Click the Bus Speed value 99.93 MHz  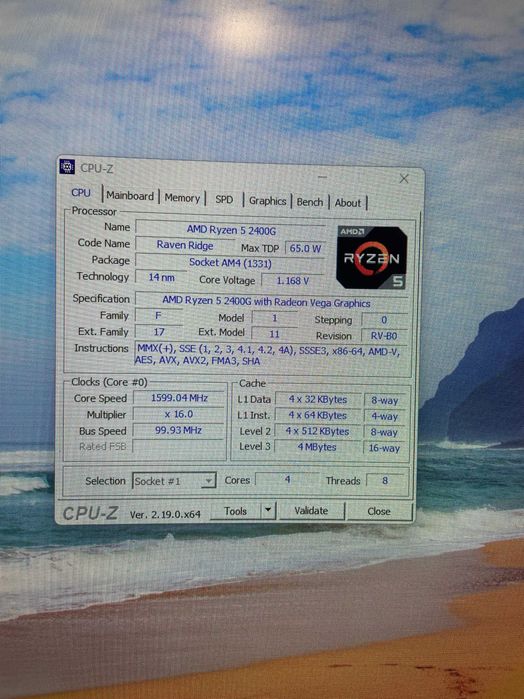[178, 430]
